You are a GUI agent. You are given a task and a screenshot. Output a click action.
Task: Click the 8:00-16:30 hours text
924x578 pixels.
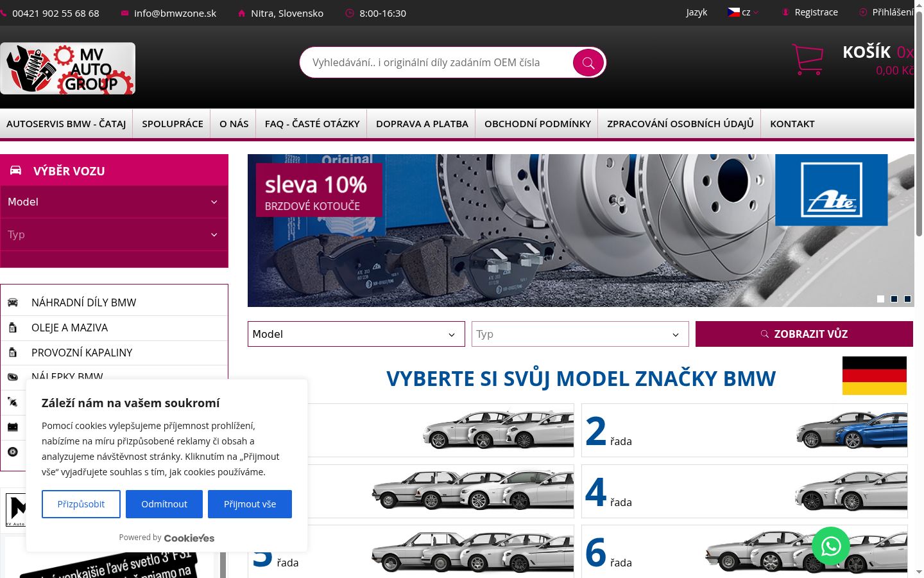pos(382,13)
